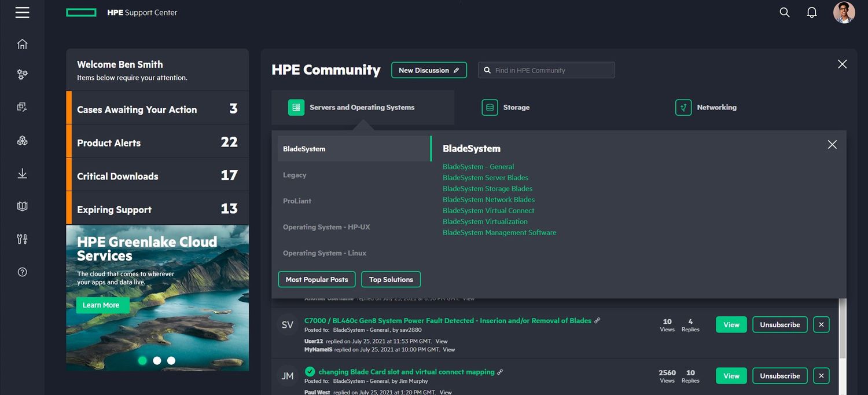Click link icon beside Blade Card post title
868x395 pixels.
point(500,372)
